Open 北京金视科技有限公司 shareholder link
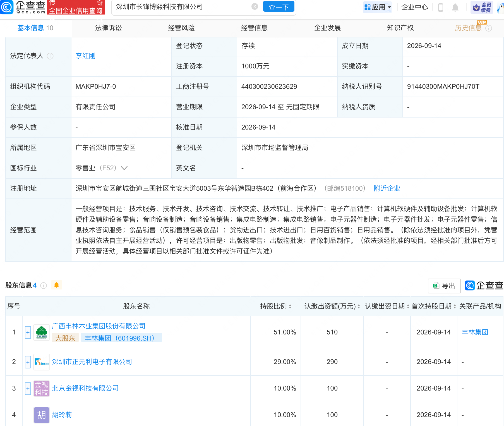504x426 pixels. pos(85,388)
